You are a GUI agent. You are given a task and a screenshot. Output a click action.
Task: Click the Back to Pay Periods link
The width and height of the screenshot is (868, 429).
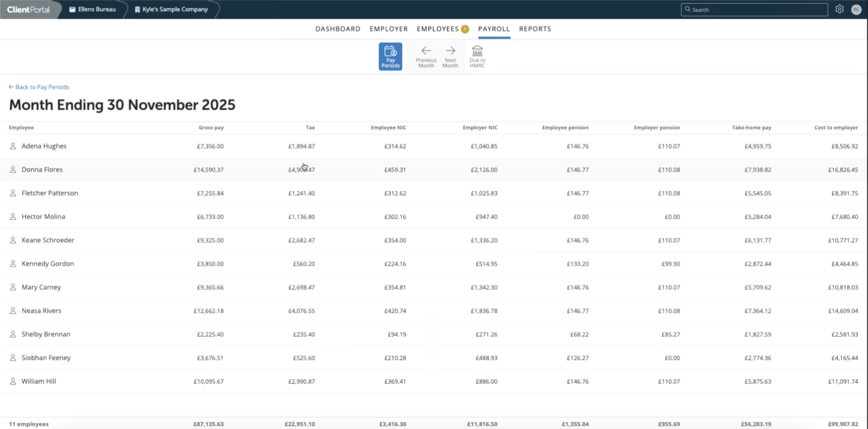(38, 87)
